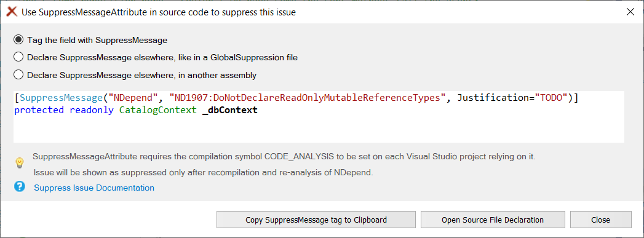Image resolution: width=644 pixels, height=238 pixels.
Task: Click the red NDepend icon in title bar
Action: click(12, 12)
